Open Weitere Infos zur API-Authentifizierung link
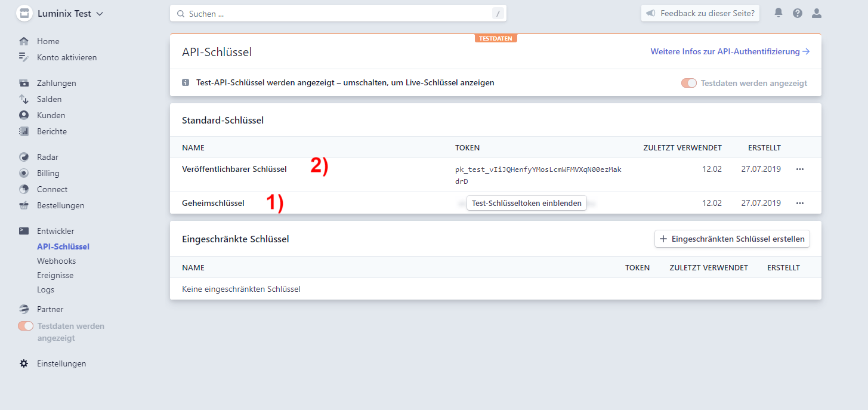868x410 pixels. tap(730, 52)
